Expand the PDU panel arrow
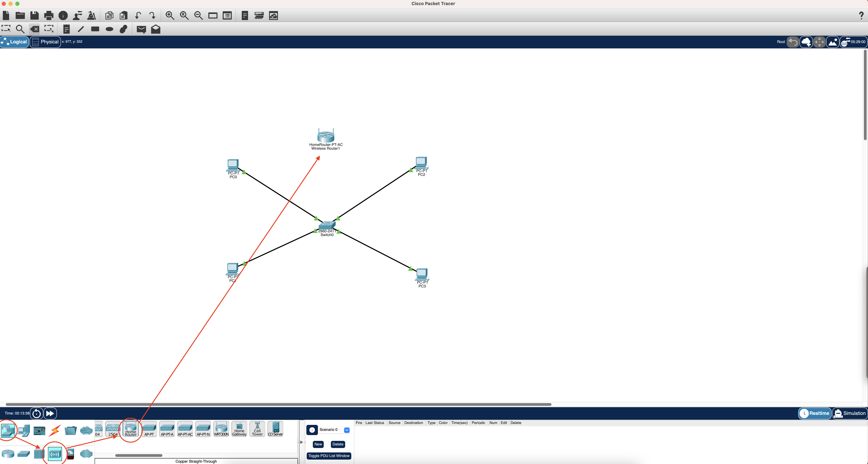Viewport: 868px width, 464px height. tap(302, 442)
